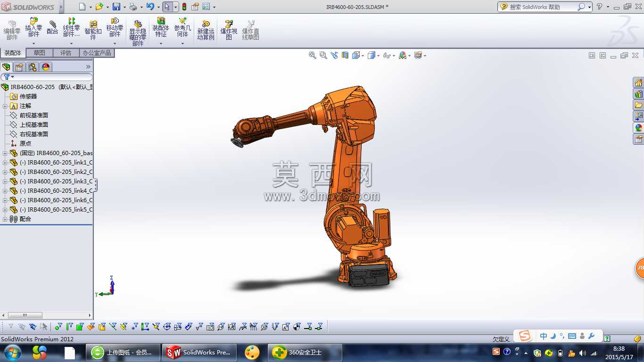Click the feature tree horizontal scrollbar thumb

tap(25, 315)
